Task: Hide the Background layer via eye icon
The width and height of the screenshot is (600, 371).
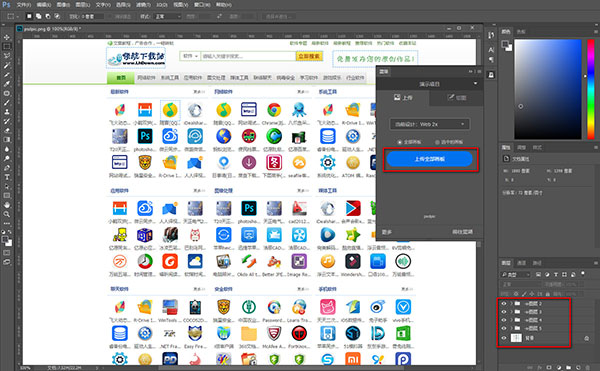Action: [x=504, y=338]
